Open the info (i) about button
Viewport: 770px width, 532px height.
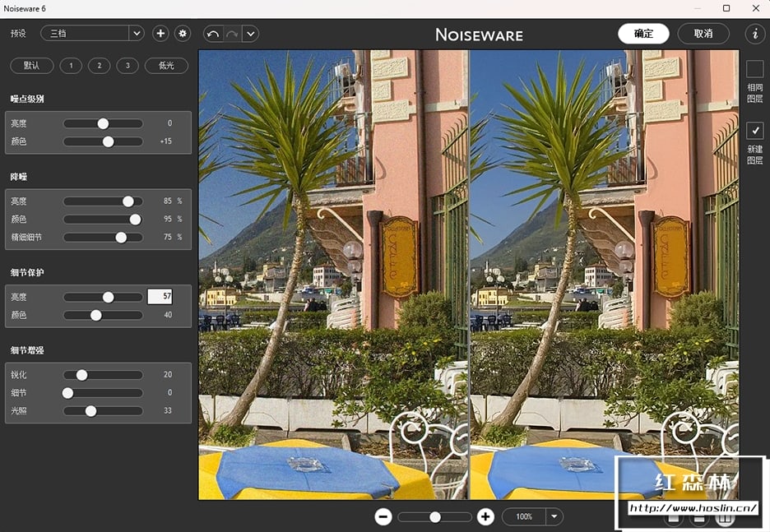(754, 34)
